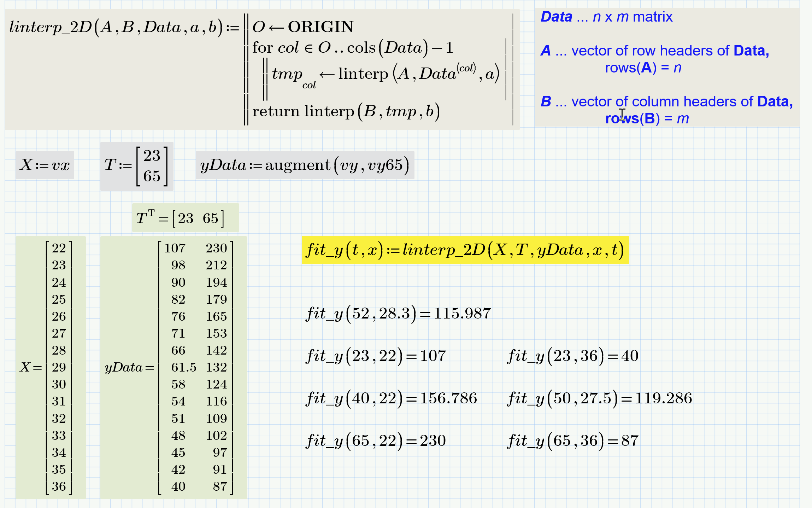Select the return linterp statement

346,112
